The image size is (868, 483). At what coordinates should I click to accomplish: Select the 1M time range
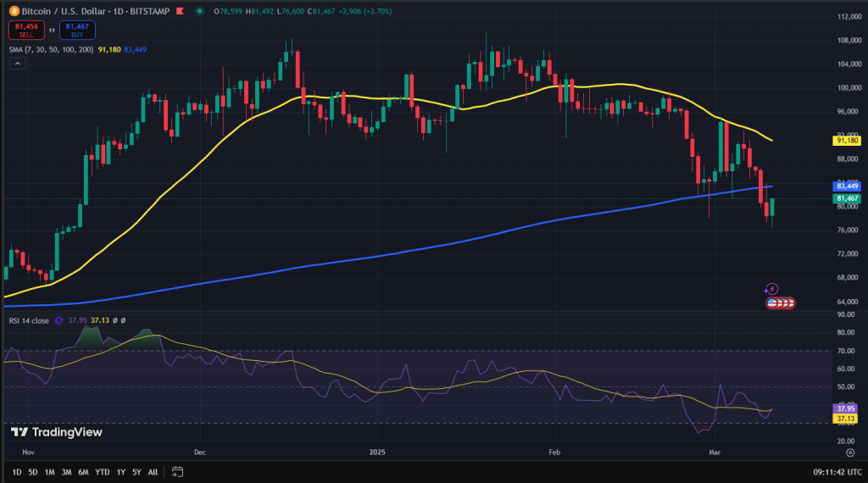[x=49, y=472]
